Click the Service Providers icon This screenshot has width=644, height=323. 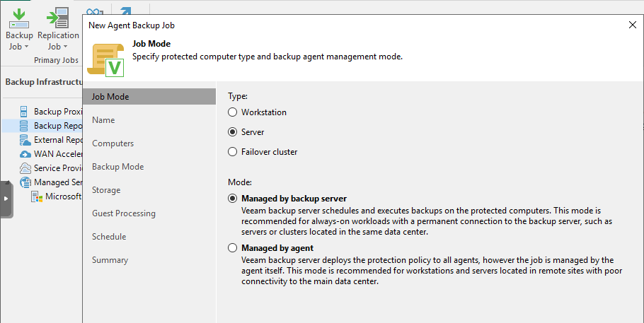25,168
